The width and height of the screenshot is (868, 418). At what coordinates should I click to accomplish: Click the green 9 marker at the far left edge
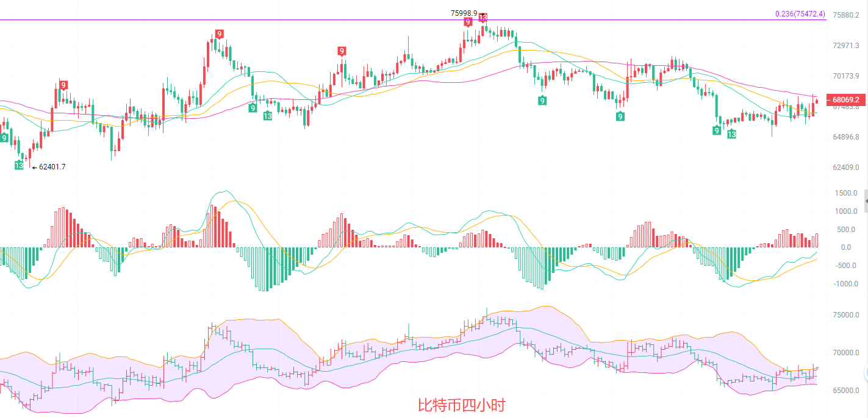(x=4, y=138)
